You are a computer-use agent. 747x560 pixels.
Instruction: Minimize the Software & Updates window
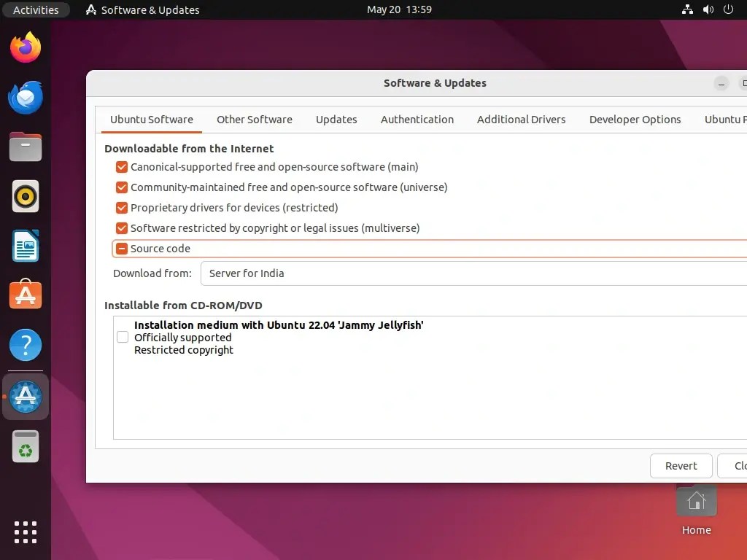pyautogui.click(x=721, y=84)
